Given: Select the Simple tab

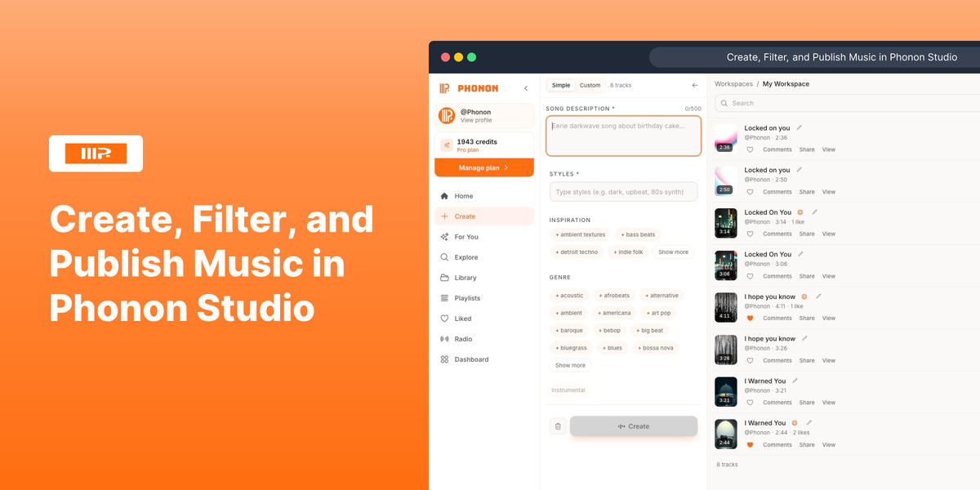Looking at the screenshot, I should coord(561,85).
